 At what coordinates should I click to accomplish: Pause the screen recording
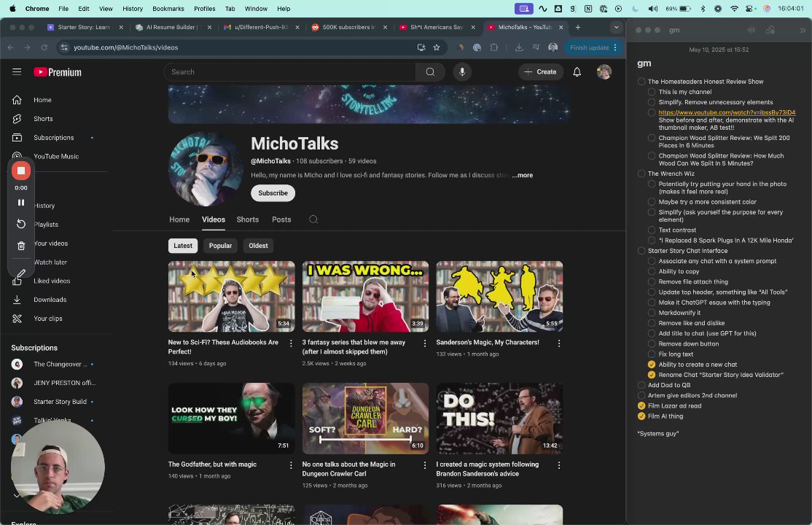pyautogui.click(x=20, y=203)
